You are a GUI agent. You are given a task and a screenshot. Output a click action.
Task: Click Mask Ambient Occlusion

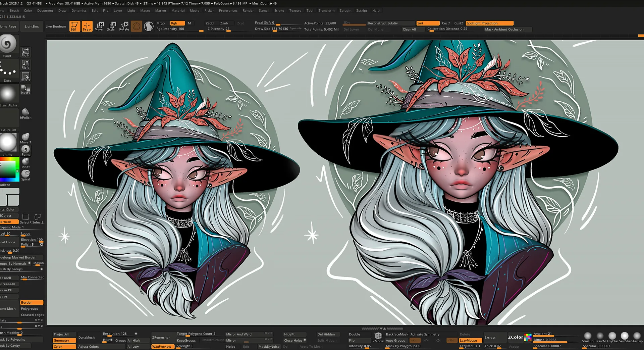pyautogui.click(x=508, y=29)
